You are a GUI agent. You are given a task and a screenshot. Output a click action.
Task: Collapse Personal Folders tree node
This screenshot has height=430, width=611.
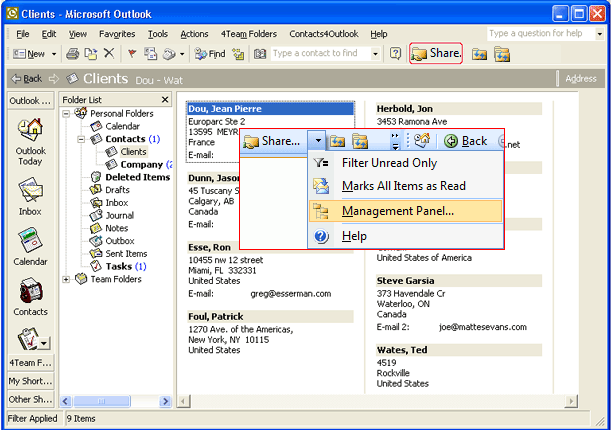pos(66,114)
